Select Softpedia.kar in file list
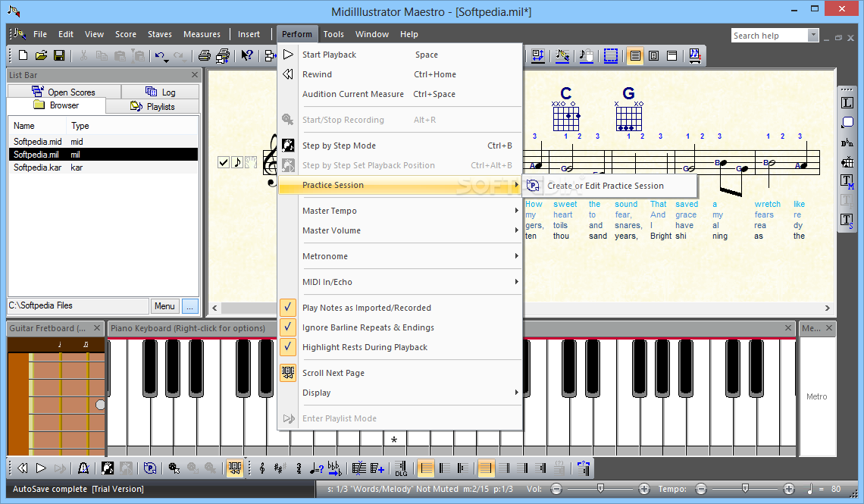Screen dimensions: 864x504 pos(103,167)
